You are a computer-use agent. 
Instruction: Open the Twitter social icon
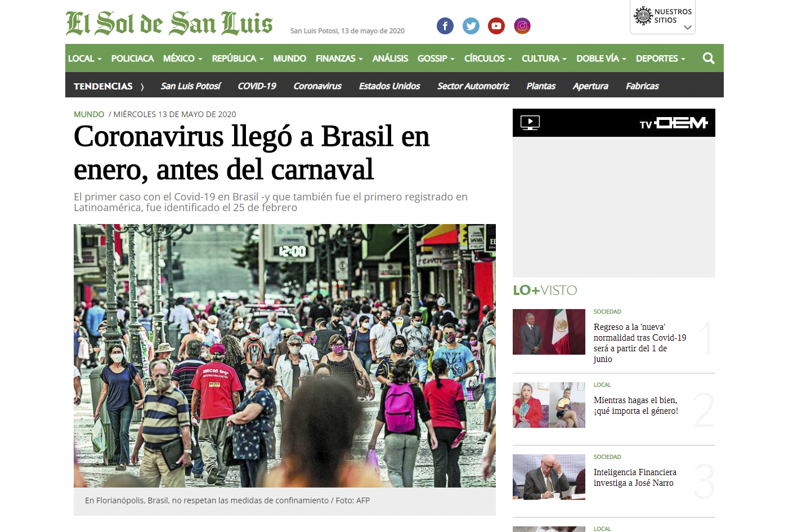coord(471,26)
